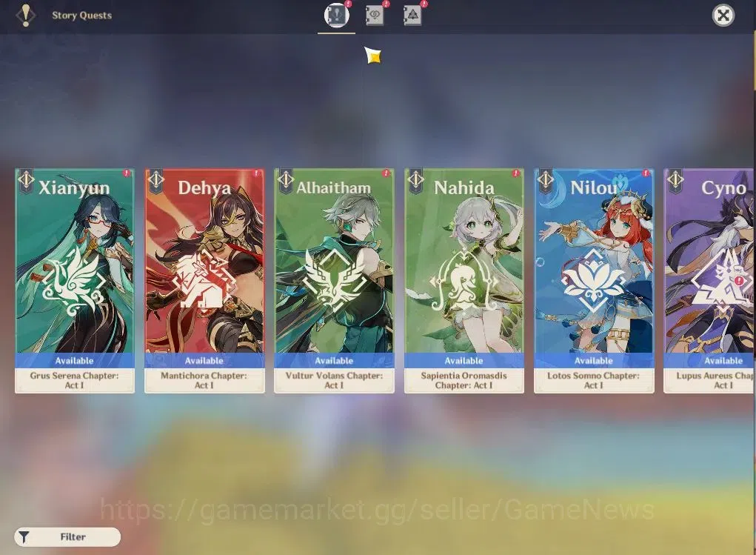This screenshot has height=555, width=756.
Task: Select Xianyun's story quest card
Action: (x=75, y=280)
